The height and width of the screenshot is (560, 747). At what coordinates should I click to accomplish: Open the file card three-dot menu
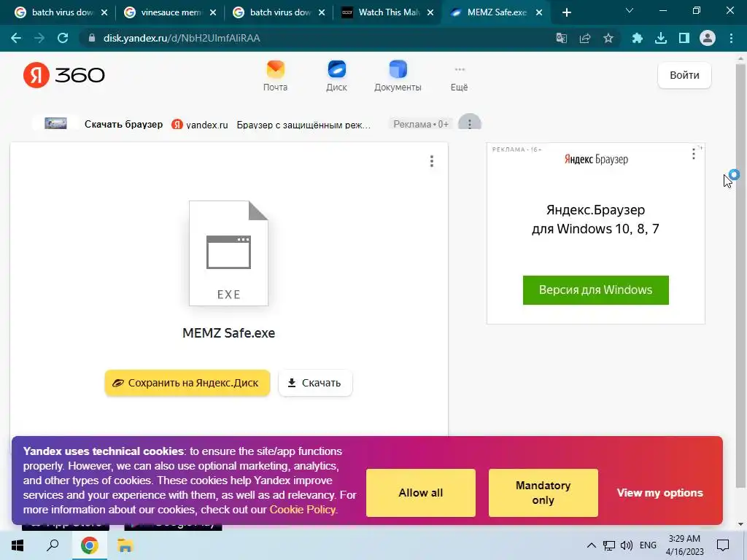pos(432,161)
